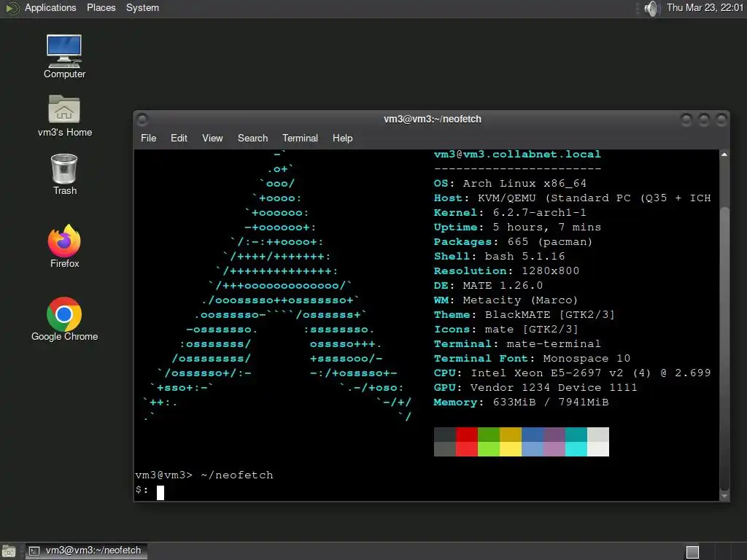Click the Resolution value 1280x800
This screenshot has width=747, height=560.
pyautogui.click(x=551, y=271)
